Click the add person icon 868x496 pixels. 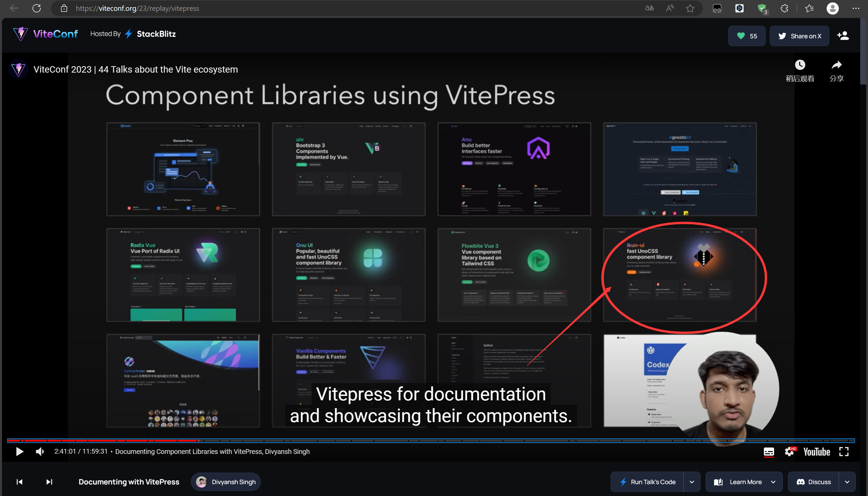click(x=843, y=36)
